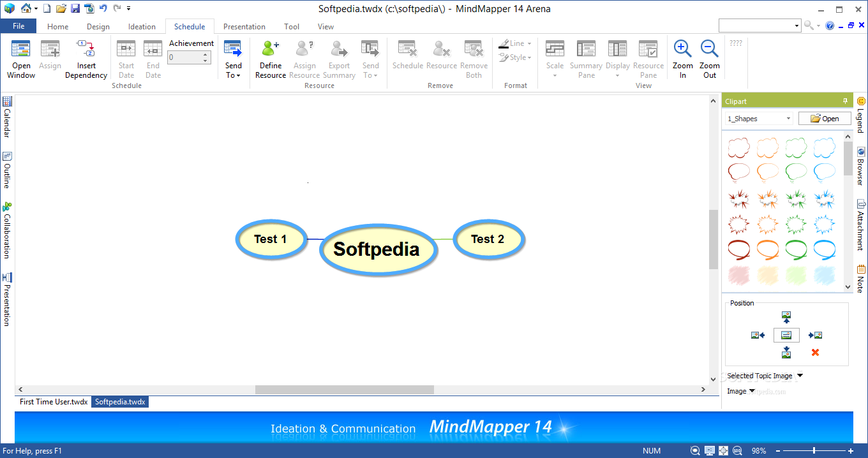Switch to the Presentation ribbon tab
Viewport: 868px width, 458px height.
click(244, 27)
